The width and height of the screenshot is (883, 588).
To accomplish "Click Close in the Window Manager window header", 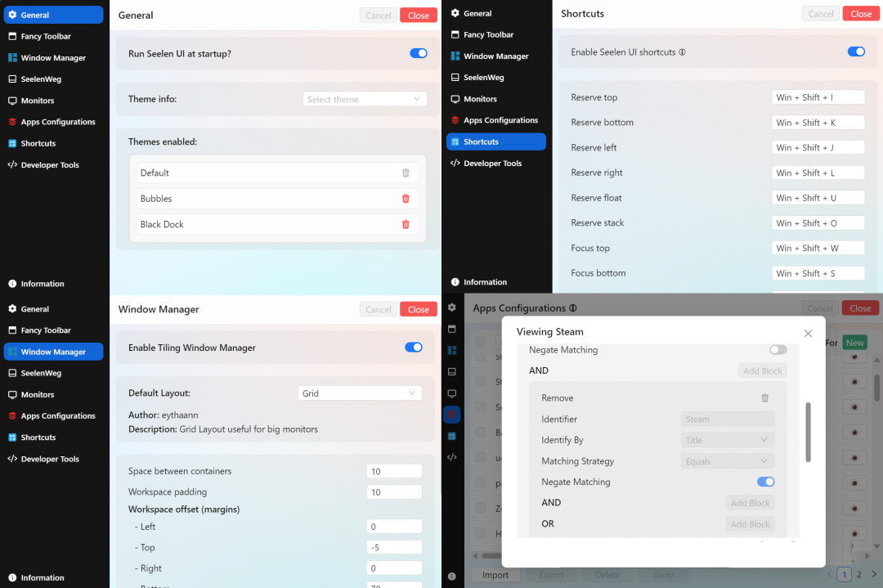I will [x=419, y=309].
